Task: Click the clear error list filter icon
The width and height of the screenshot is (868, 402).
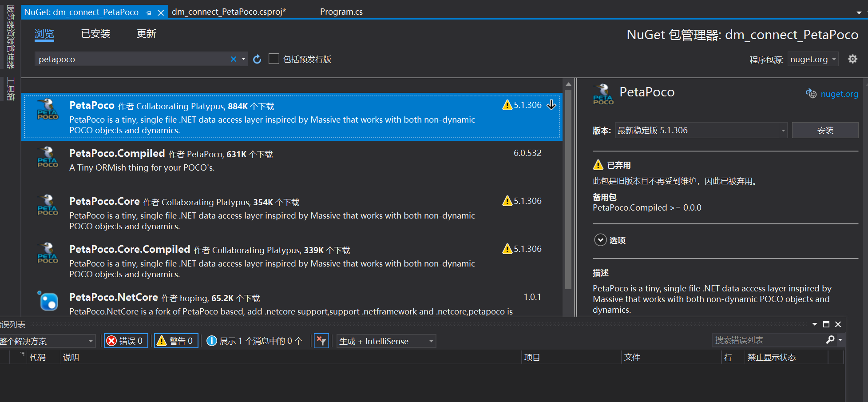Action: coord(321,341)
